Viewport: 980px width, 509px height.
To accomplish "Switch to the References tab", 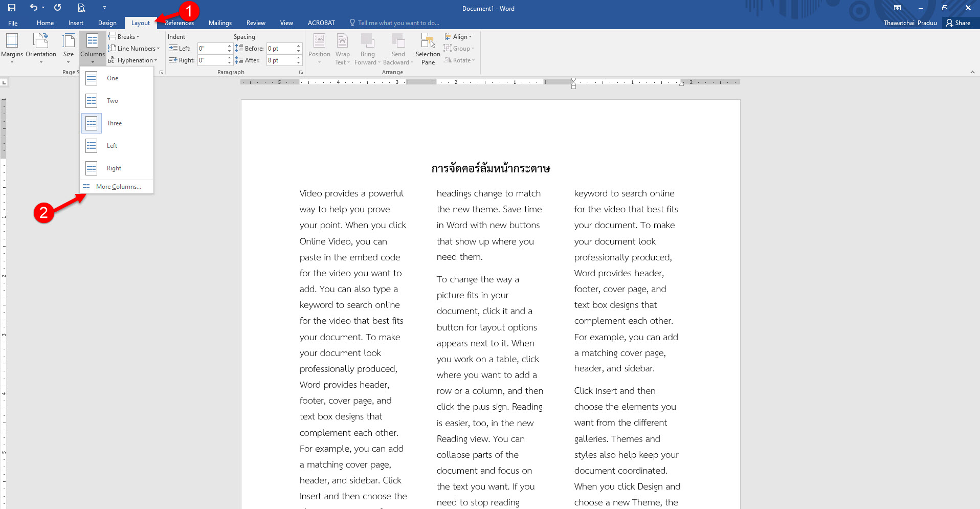I will click(180, 23).
